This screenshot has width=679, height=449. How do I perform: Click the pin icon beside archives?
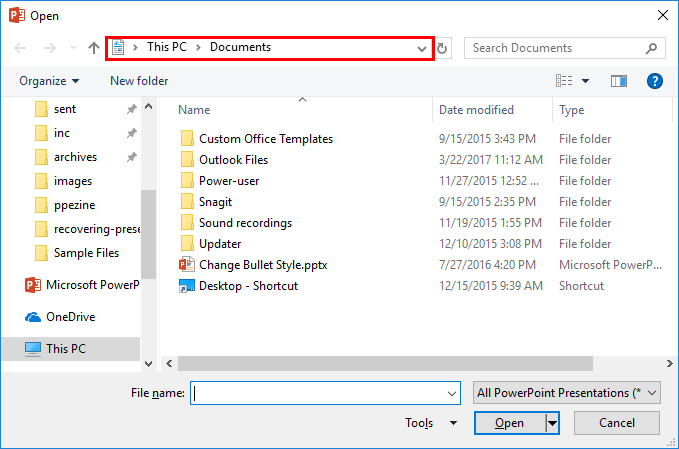[x=132, y=157]
